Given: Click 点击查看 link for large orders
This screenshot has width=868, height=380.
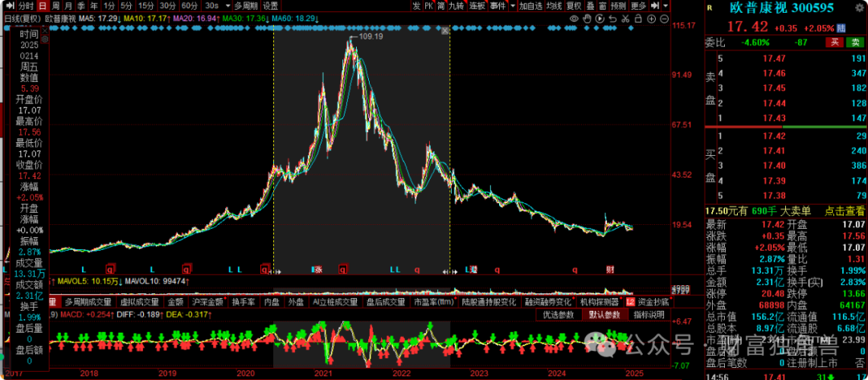Looking at the screenshot, I should pos(845,210).
